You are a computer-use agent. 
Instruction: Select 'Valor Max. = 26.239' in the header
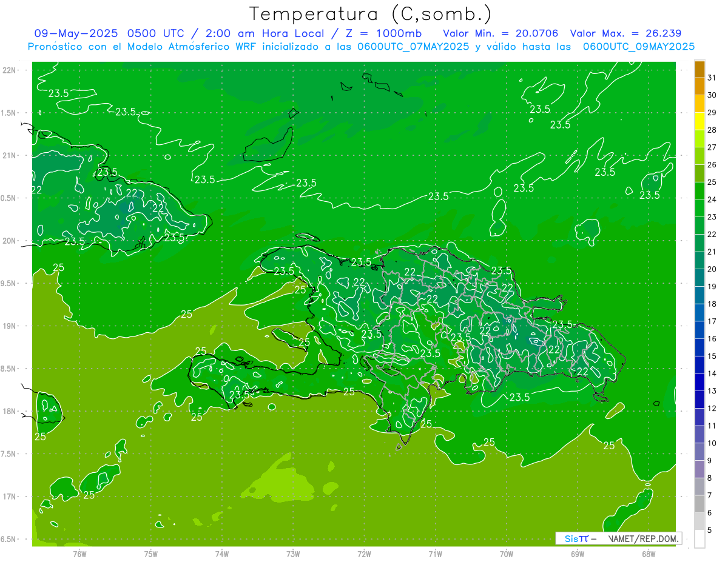[625, 33]
